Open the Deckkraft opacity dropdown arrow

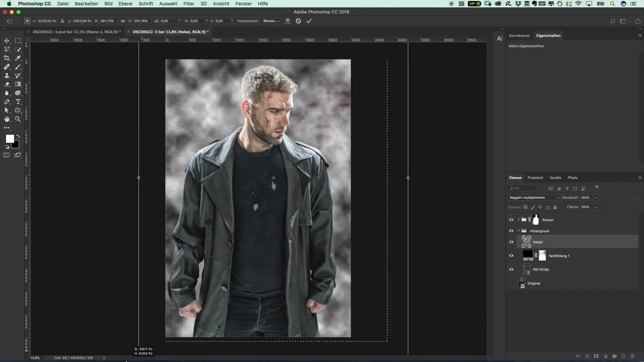tap(596, 198)
